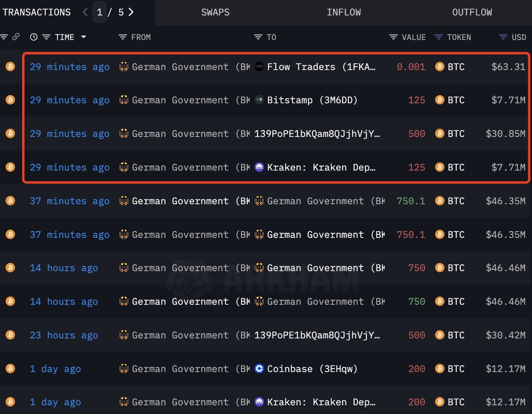Screen dimensions: 532x414
Task: Open the FROM column filter
Action: coord(123,37)
